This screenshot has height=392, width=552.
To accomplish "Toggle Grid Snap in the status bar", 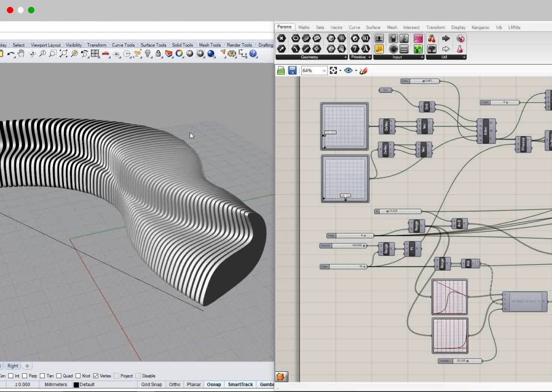I will [x=151, y=384].
